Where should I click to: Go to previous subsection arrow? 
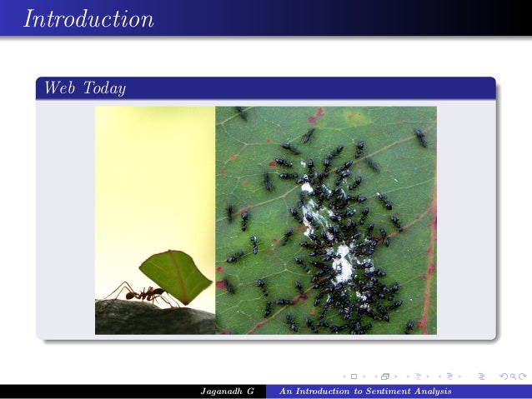pyautogui.click(x=408, y=377)
